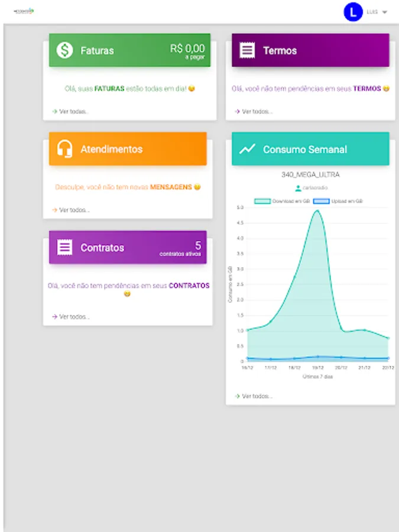This screenshot has width=399, height=532.
Task: Click the teal Consumo Semanal header
Action: (310, 148)
